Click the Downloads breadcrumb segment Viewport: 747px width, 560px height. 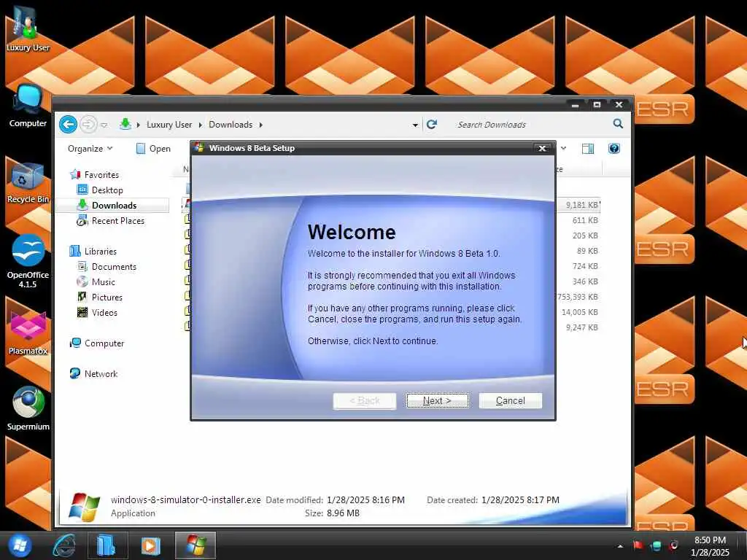(231, 124)
